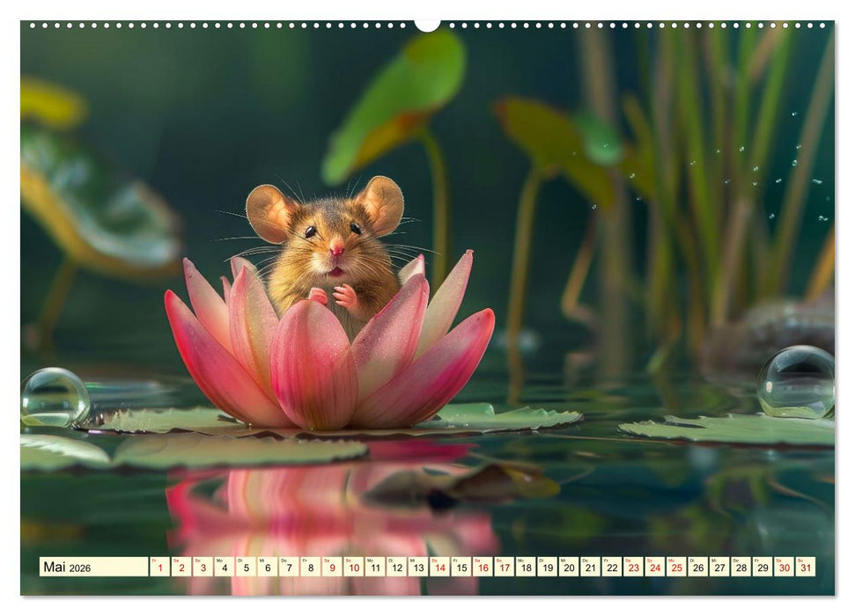Select Saturday the 2nd in the date row

point(181,567)
